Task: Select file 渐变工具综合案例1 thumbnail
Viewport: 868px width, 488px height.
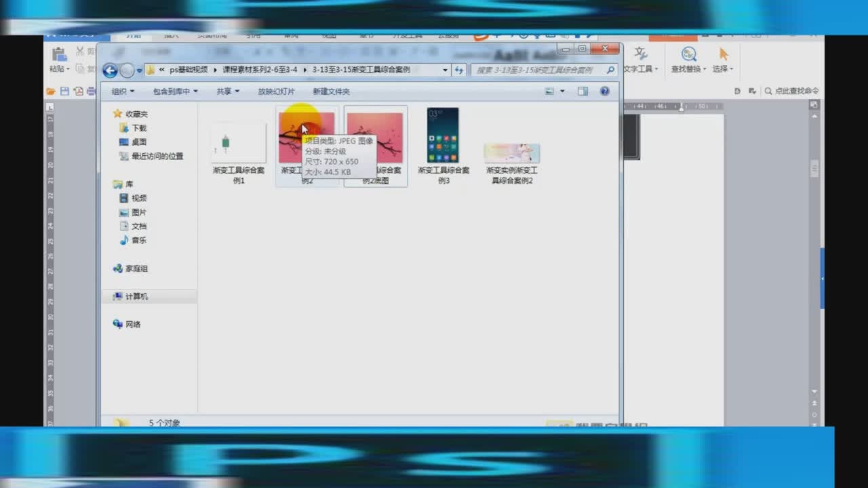Action: coord(238,142)
